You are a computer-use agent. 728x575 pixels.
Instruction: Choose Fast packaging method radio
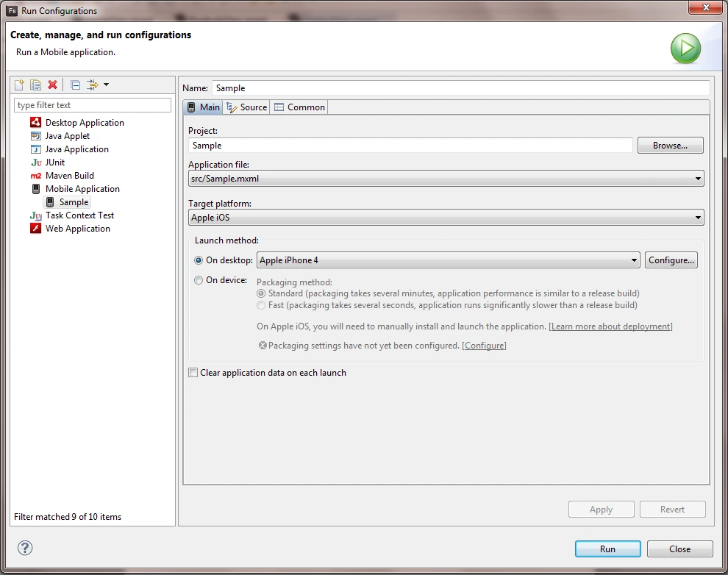(x=261, y=305)
